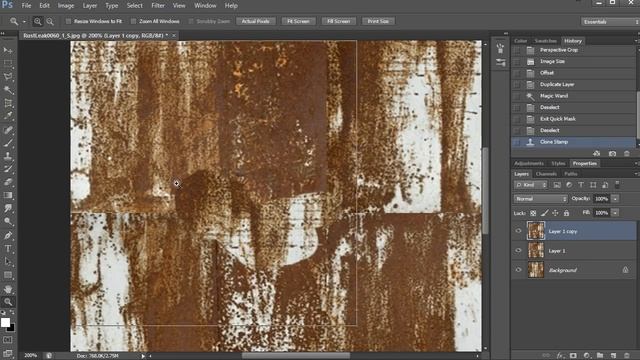640x360 pixels.
Task: Select the Zoom tool in toolbox
Action: pos(8,302)
